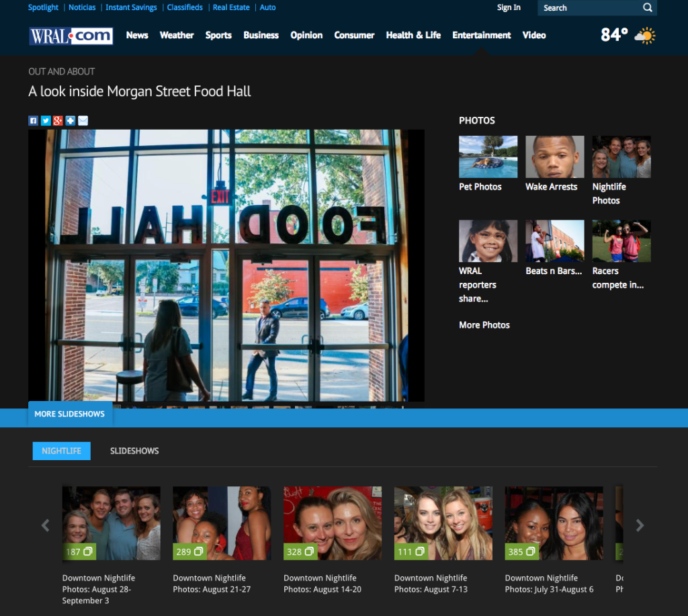Click the 187 photo count badge
This screenshot has width=688, height=616.
click(x=79, y=552)
